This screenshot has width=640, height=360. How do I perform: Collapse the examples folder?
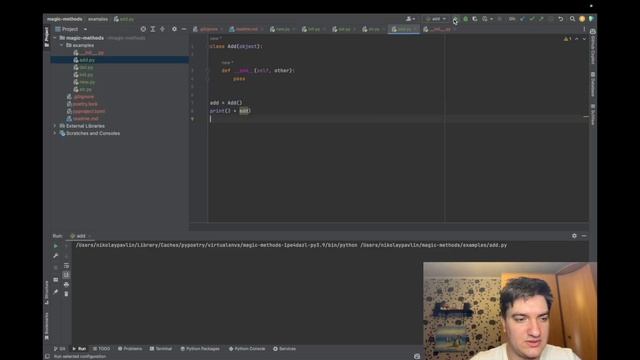[62, 45]
